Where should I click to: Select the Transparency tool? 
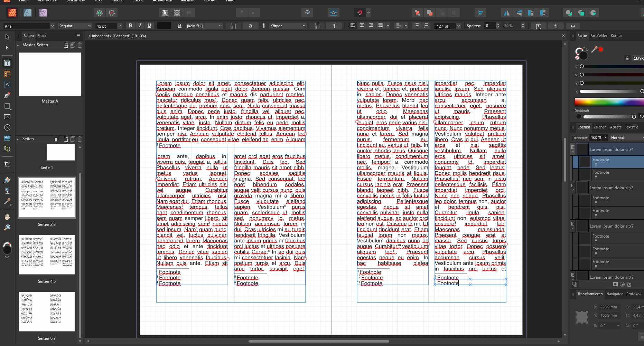coord(7,191)
